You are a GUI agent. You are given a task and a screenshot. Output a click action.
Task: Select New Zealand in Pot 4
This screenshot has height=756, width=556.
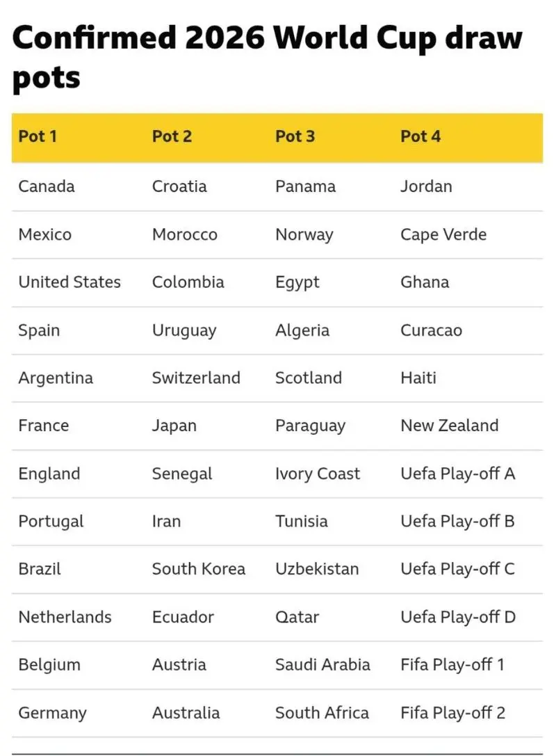click(x=449, y=426)
